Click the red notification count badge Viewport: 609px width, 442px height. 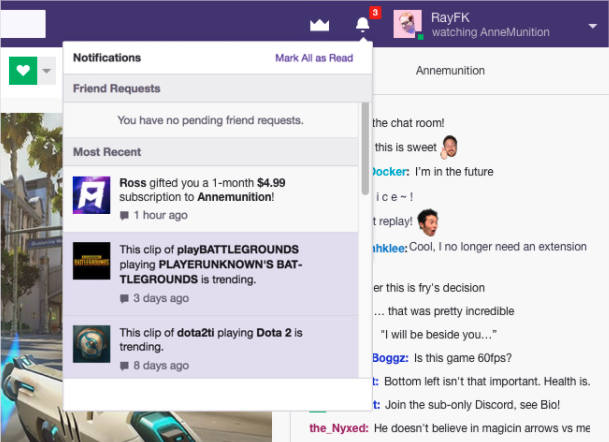pos(375,12)
